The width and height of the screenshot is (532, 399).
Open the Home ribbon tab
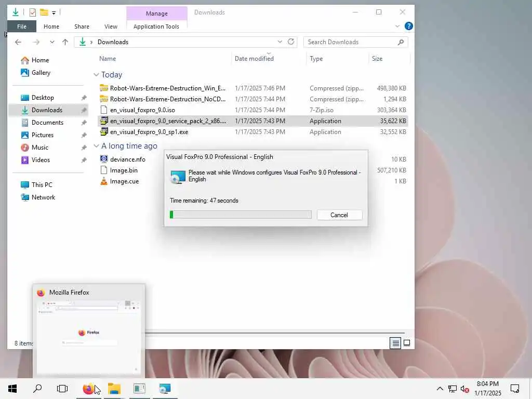[51, 26]
